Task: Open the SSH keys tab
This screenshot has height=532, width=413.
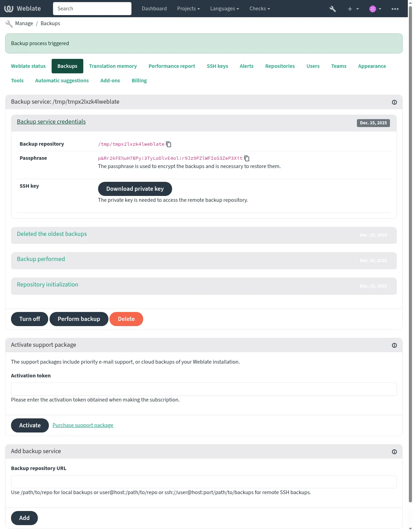Action: point(218,66)
